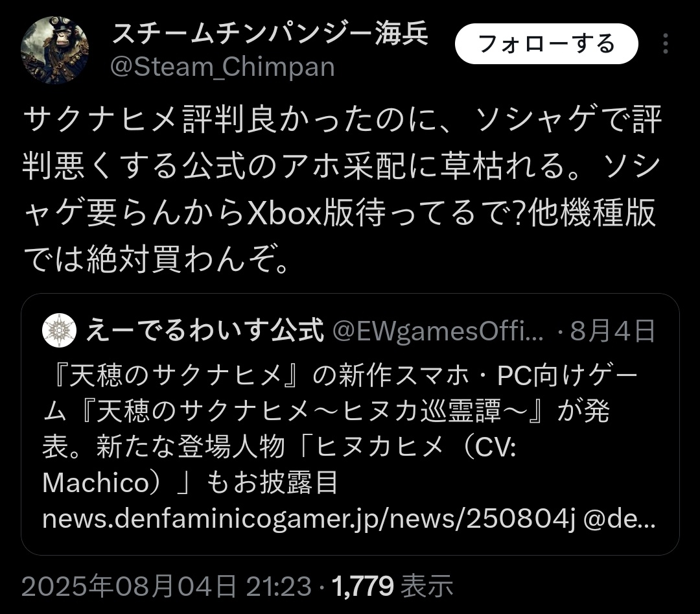The width and height of the screenshot is (700, 614).
Task: Click the ヒヌカ巡霊譚 game title in quote
Action: tap(421, 411)
